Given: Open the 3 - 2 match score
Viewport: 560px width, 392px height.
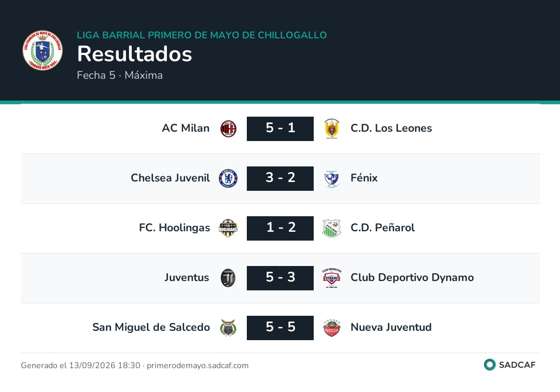Looking at the screenshot, I should (x=281, y=178).
